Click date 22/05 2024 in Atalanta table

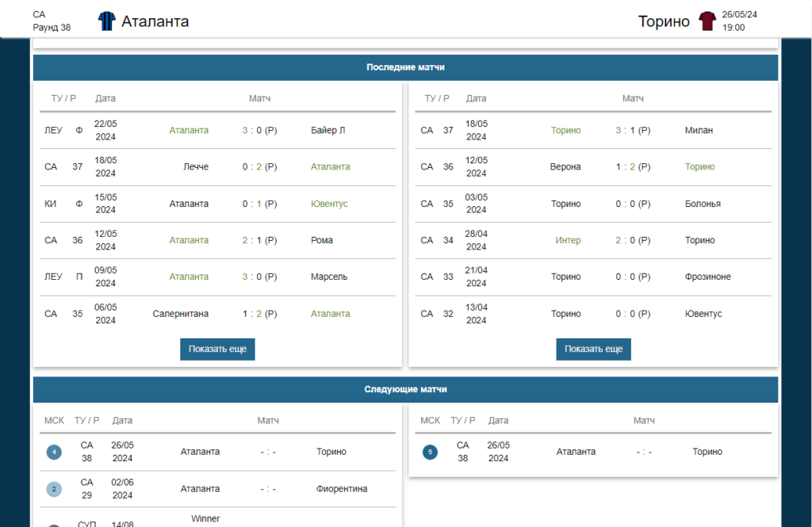(x=105, y=131)
